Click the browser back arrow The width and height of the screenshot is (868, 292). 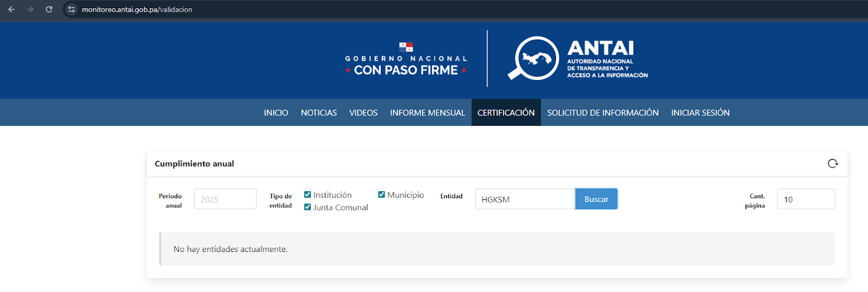11,9
